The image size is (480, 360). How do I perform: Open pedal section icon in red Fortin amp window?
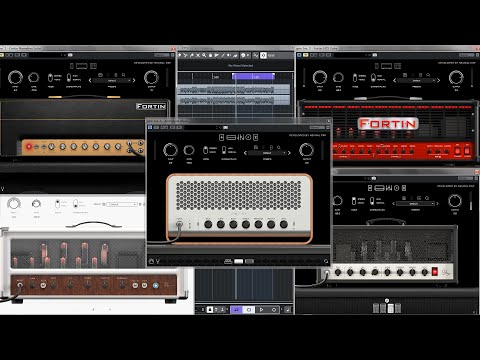pos(377,66)
